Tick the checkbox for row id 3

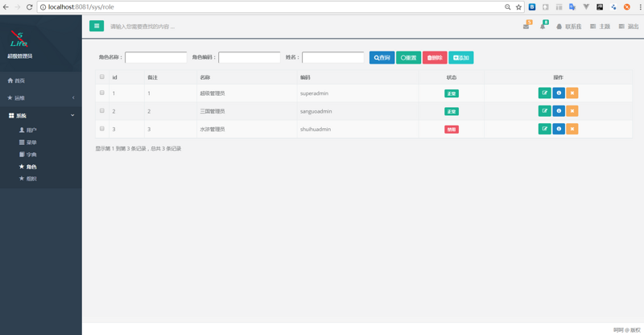pos(102,129)
